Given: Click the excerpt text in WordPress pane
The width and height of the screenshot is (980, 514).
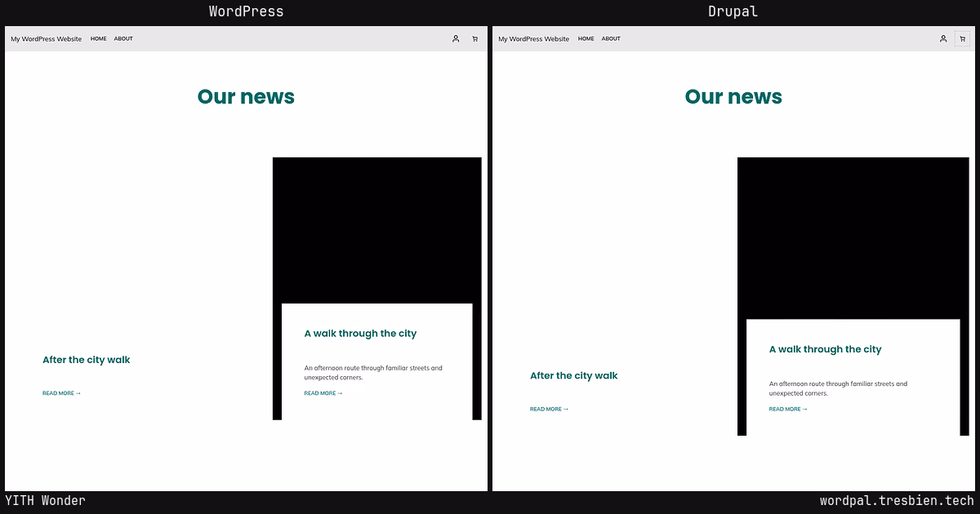Looking at the screenshot, I should click(373, 373).
